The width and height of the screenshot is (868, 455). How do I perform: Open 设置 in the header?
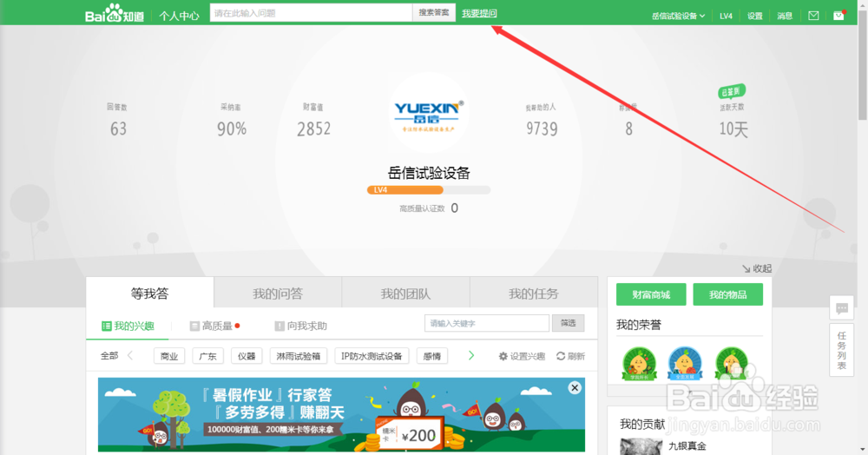tap(754, 16)
